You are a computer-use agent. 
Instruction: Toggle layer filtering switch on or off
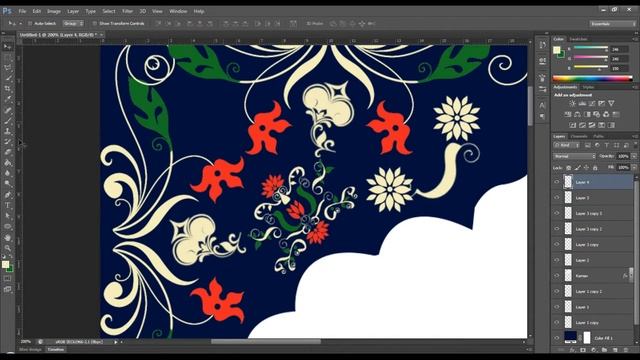635,145
